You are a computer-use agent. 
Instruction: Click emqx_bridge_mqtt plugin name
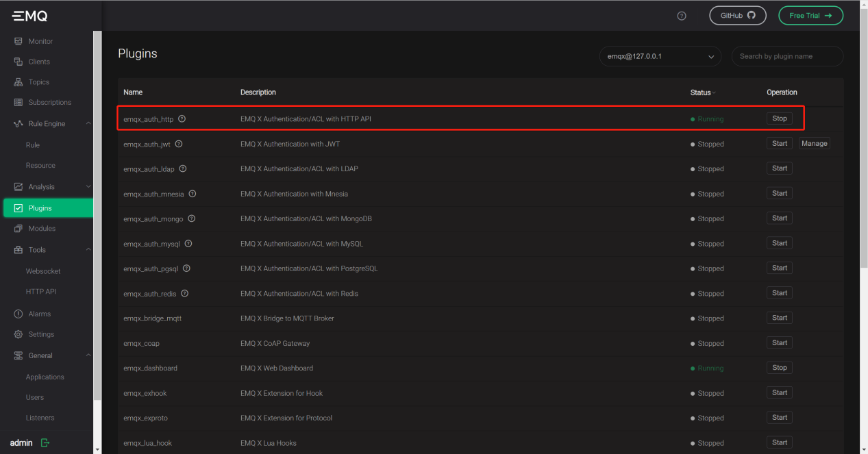coord(152,318)
